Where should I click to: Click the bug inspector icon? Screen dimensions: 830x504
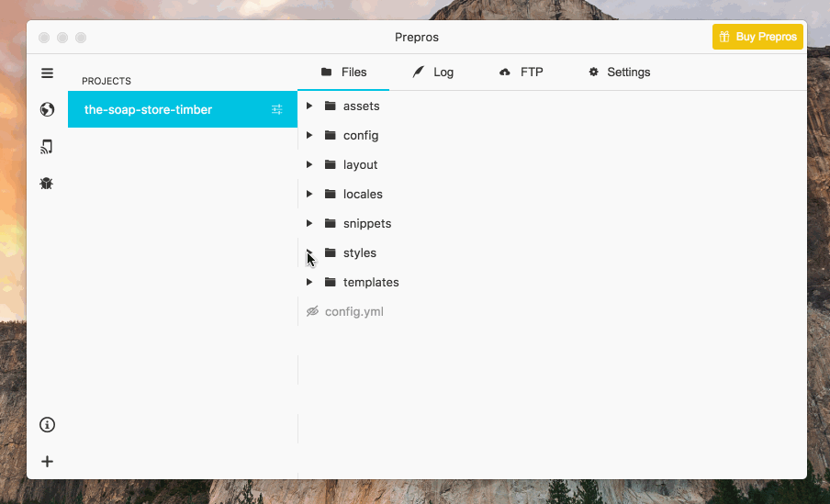(47, 184)
